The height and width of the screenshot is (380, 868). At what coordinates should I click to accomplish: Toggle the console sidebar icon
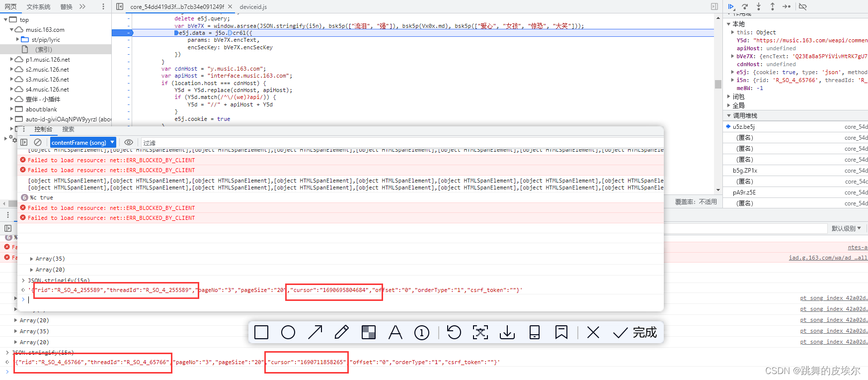tap(24, 142)
